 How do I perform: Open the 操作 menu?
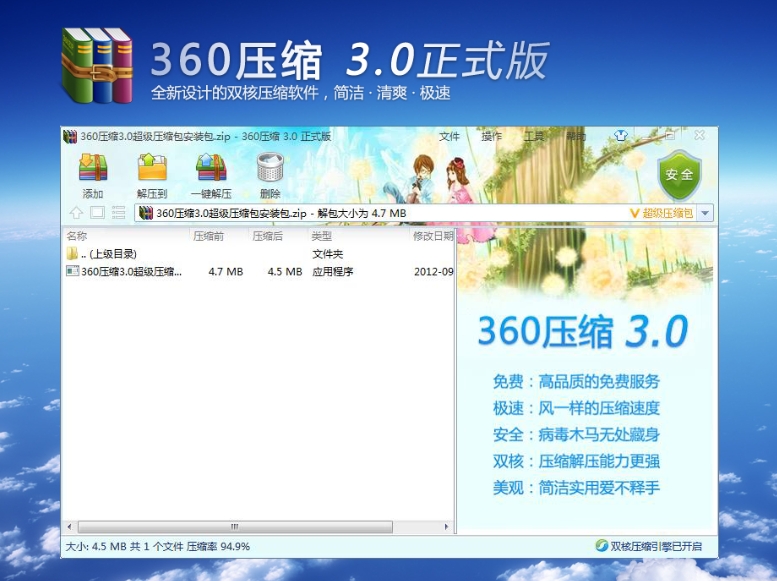coord(491,136)
